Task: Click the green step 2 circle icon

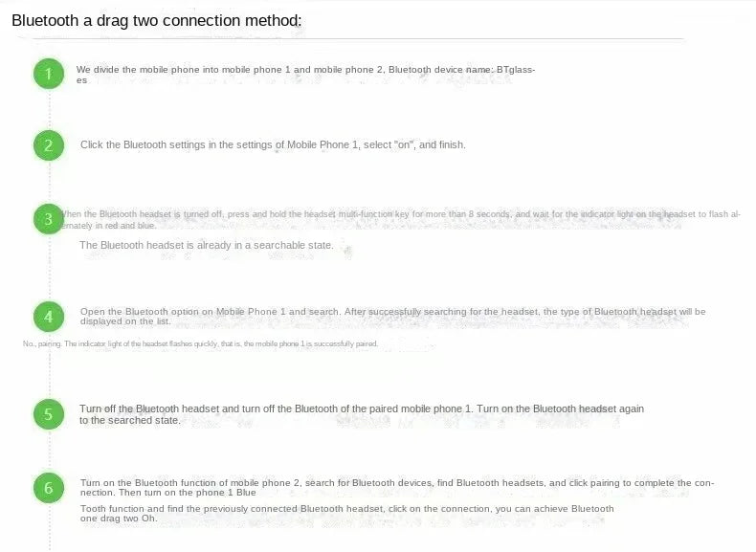Action: pos(48,145)
